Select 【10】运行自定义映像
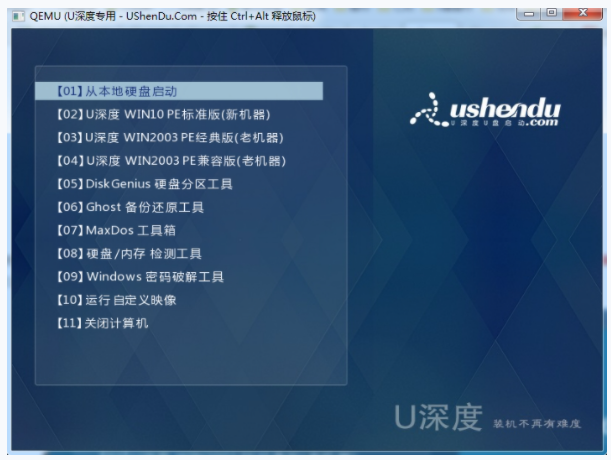This screenshot has height=460, width=611. tap(116, 300)
